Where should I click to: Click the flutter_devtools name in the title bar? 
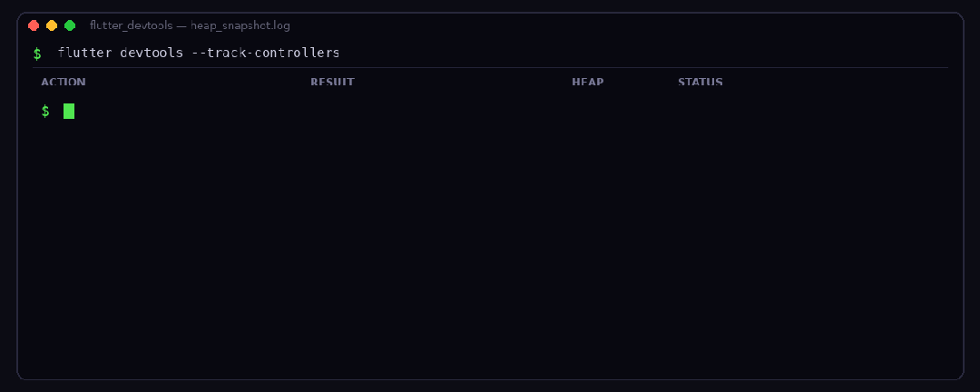pos(132,25)
